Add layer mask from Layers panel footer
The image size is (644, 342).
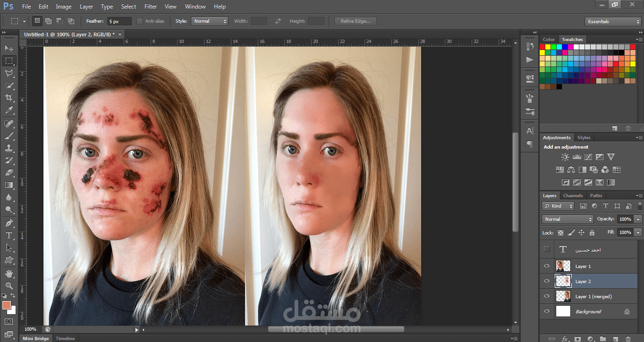(577, 338)
